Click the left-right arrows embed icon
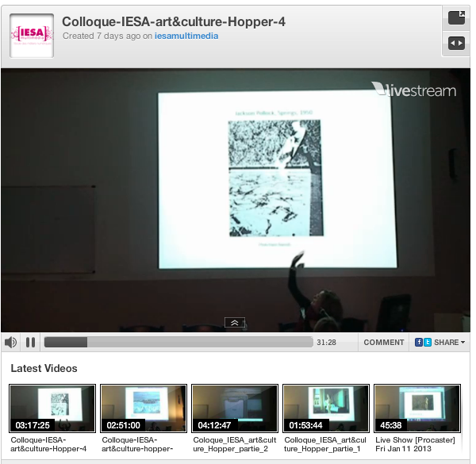Image resolution: width=476 pixels, height=464 pixels. point(456,44)
